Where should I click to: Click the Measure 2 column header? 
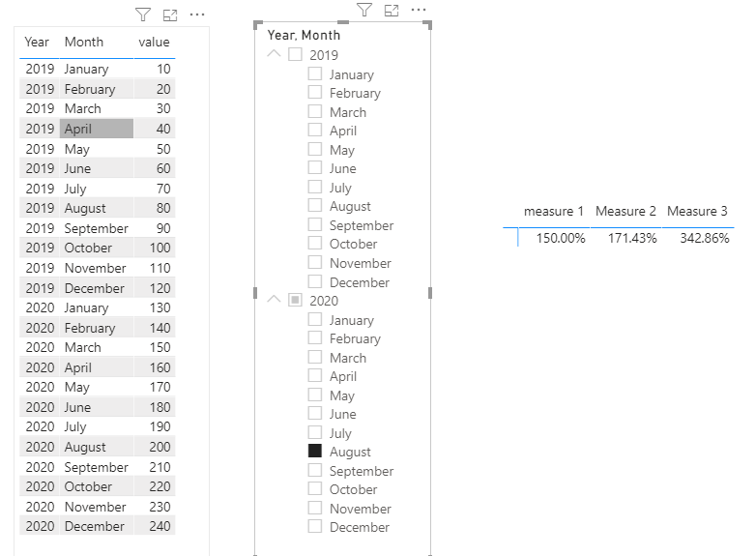pyautogui.click(x=625, y=211)
